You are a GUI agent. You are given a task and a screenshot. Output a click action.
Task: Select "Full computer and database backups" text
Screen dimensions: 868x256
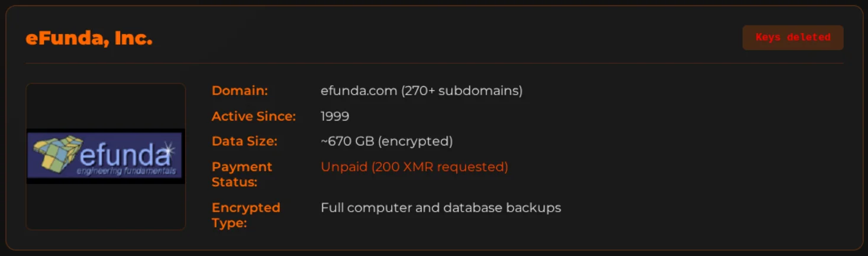[x=441, y=208]
